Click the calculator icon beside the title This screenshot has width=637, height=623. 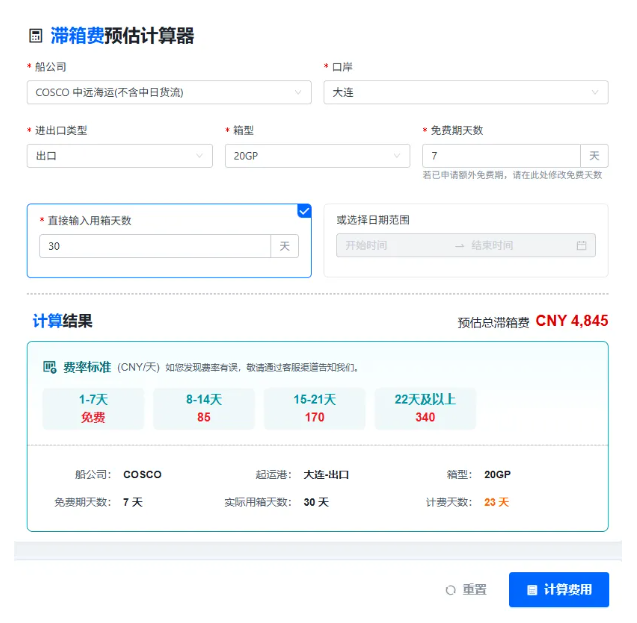[x=36, y=37]
